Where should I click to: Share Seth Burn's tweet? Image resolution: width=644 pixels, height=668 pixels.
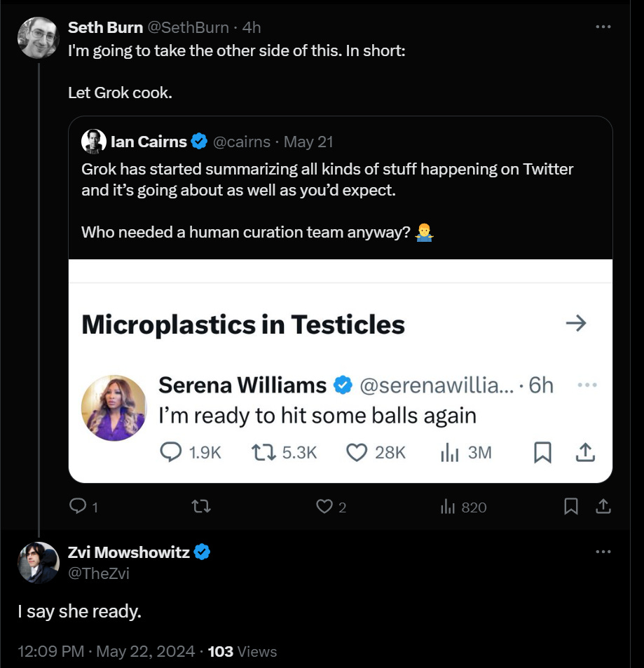coord(603,507)
